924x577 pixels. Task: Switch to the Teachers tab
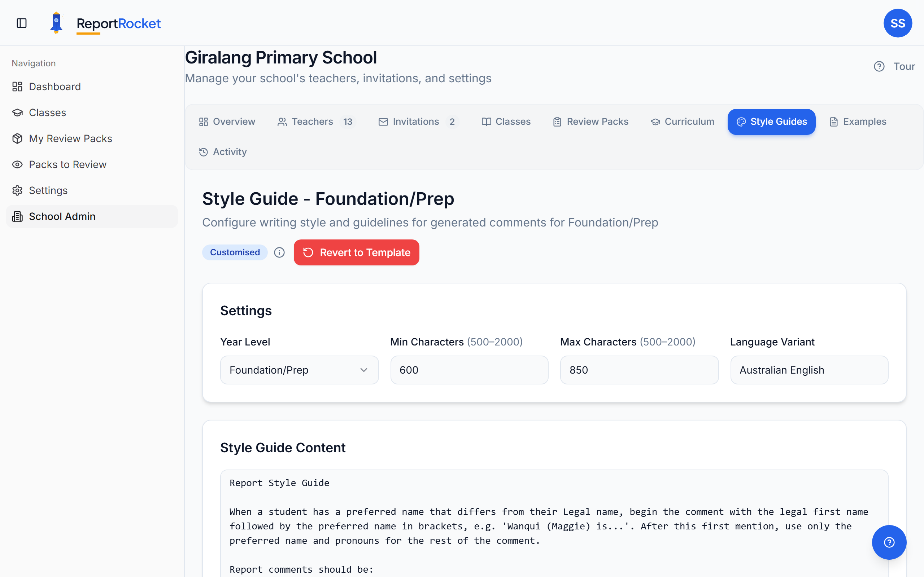tap(313, 122)
